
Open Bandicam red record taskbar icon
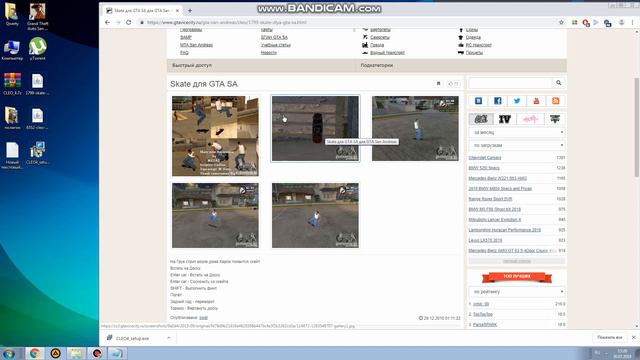tap(97, 353)
